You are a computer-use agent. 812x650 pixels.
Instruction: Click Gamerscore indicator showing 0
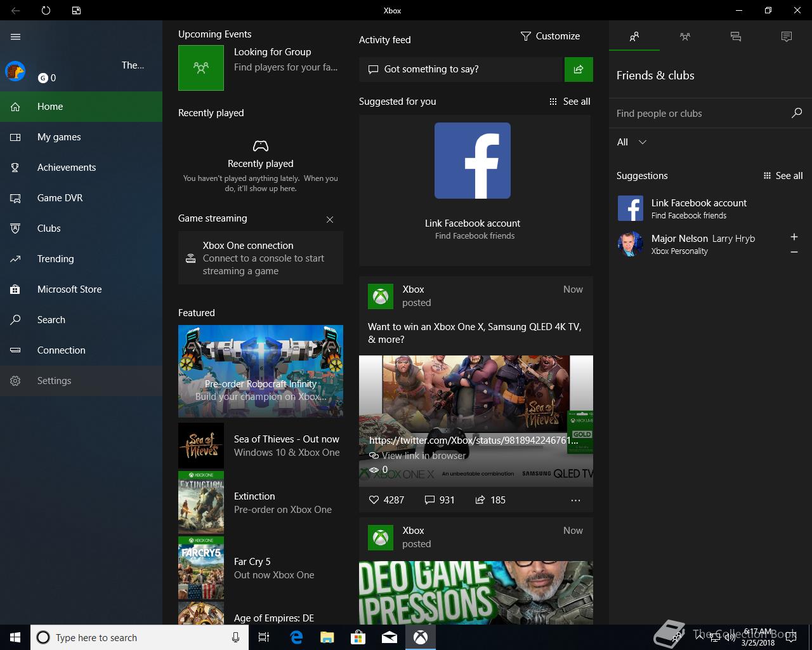tap(47, 78)
